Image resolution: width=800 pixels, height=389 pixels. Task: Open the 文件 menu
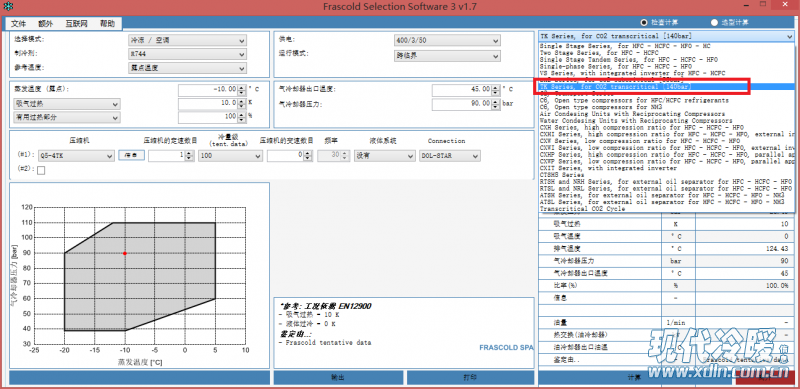18,23
